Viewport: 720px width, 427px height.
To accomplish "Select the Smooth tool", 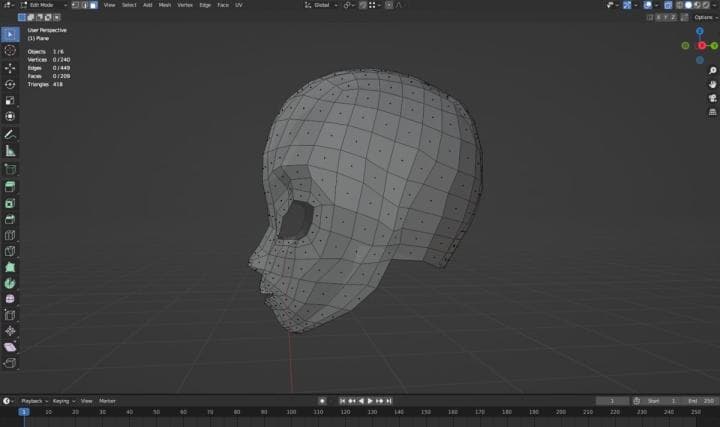I will 10,299.
